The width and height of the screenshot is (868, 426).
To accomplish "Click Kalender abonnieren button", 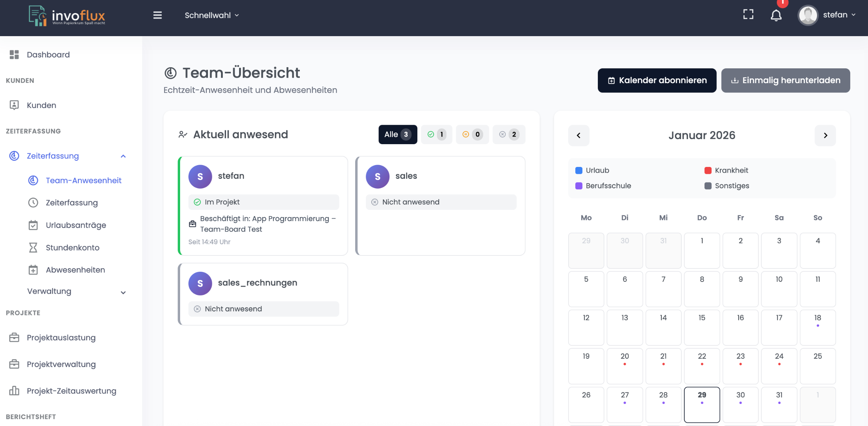I will [x=657, y=80].
